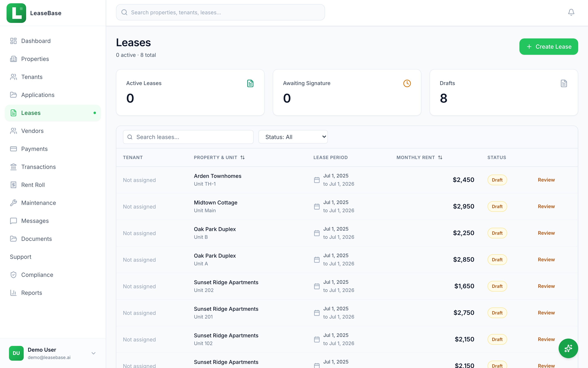Click the Leases document icon in sidebar
Screen dimensions: 588x368
click(13, 113)
